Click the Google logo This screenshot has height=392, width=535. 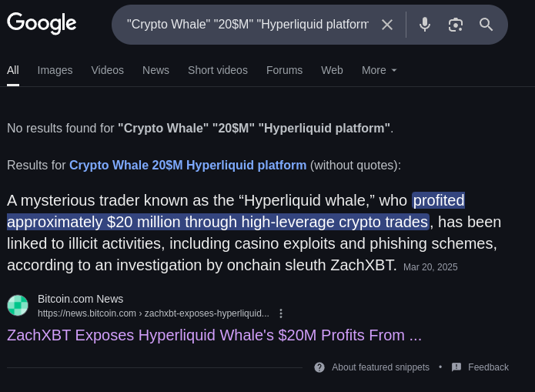42,24
